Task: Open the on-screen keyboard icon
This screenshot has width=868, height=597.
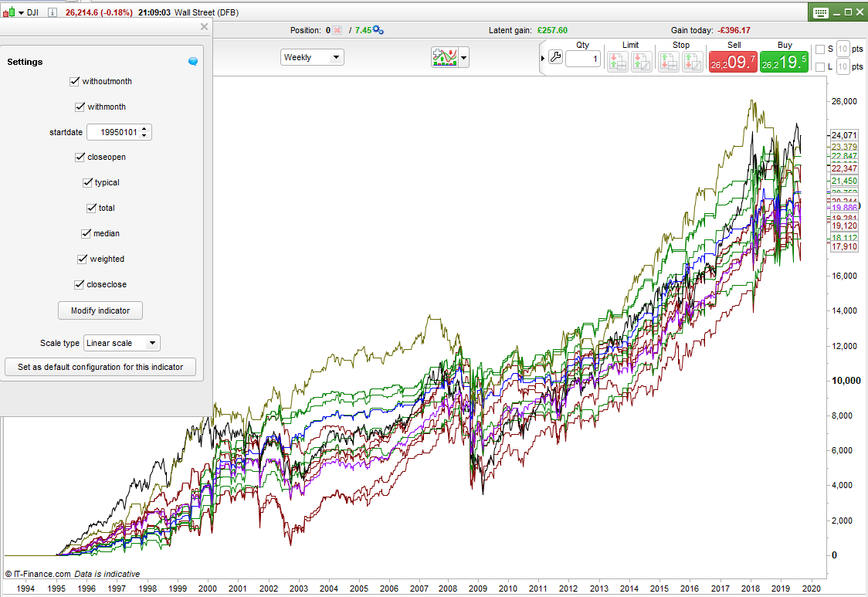Action: click(821, 12)
